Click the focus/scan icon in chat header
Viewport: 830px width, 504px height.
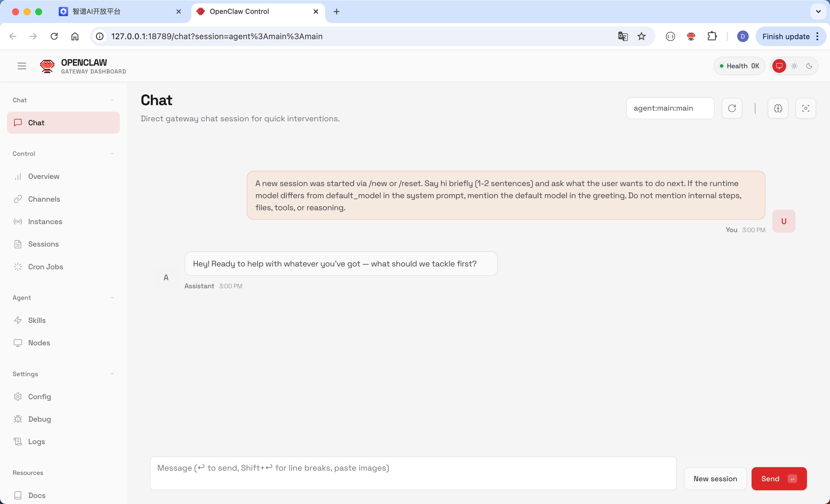tap(806, 108)
